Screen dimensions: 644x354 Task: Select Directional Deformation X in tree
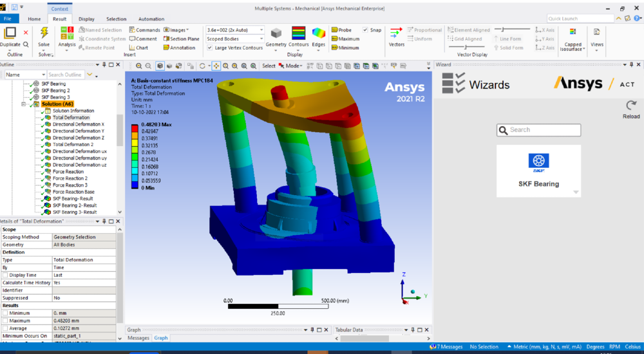(x=78, y=124)
